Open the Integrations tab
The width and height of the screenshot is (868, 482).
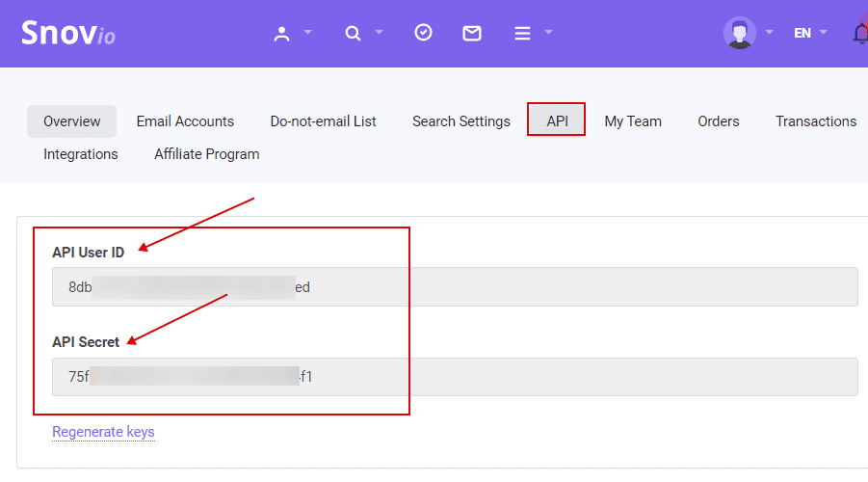coord(81,154)
